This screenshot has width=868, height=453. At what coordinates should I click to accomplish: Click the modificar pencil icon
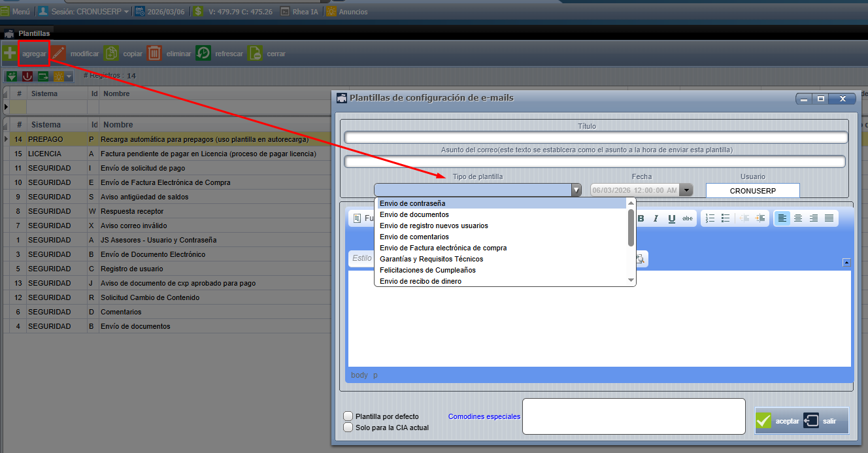[59, 54]
